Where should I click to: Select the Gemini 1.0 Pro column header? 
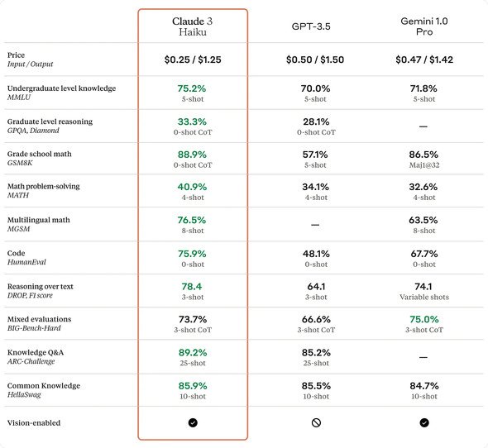coord(423,26)
